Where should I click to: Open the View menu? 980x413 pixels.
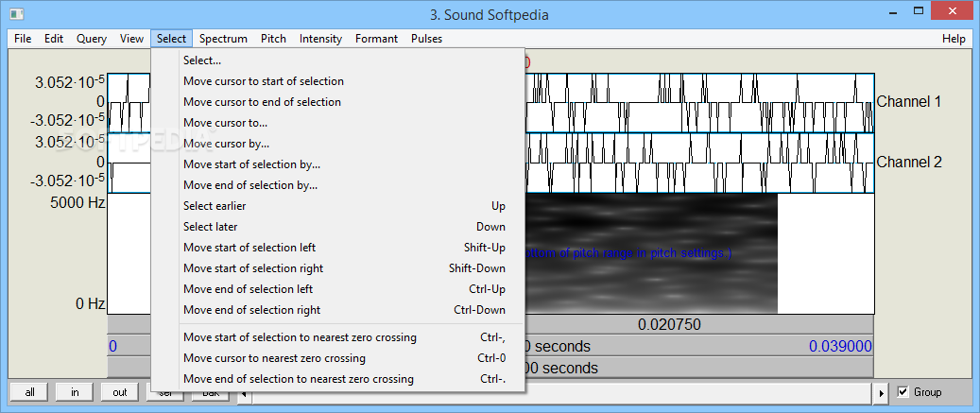coord(132,39)
